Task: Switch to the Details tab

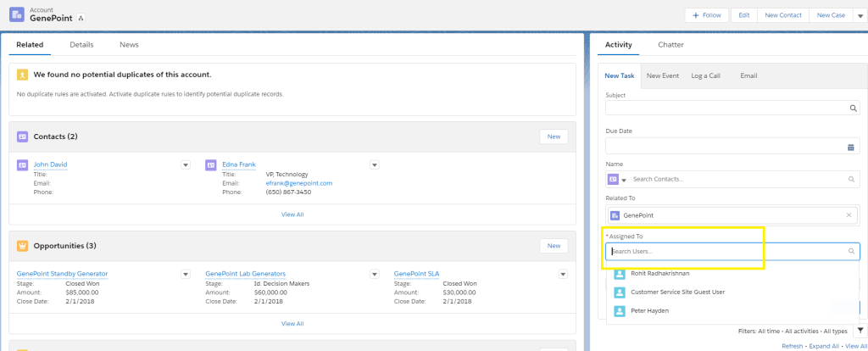Action: [x=81, y=45]
